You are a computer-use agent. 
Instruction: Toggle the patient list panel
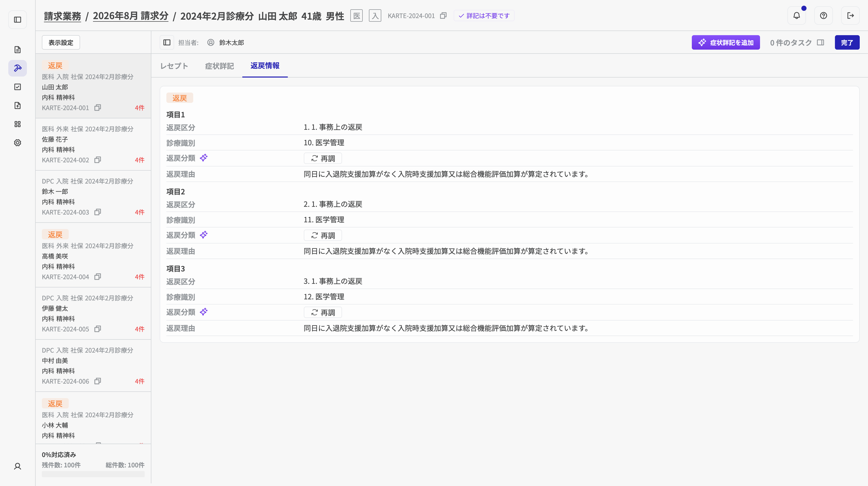[167, 42]
